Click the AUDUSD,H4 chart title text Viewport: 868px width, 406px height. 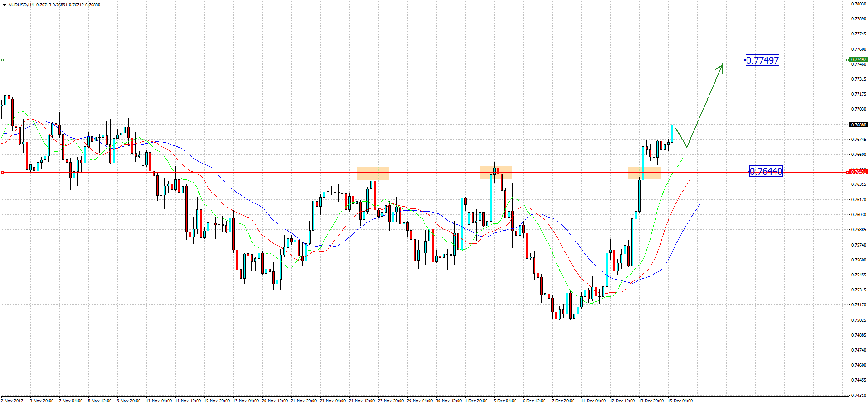[x=21, y=5]
